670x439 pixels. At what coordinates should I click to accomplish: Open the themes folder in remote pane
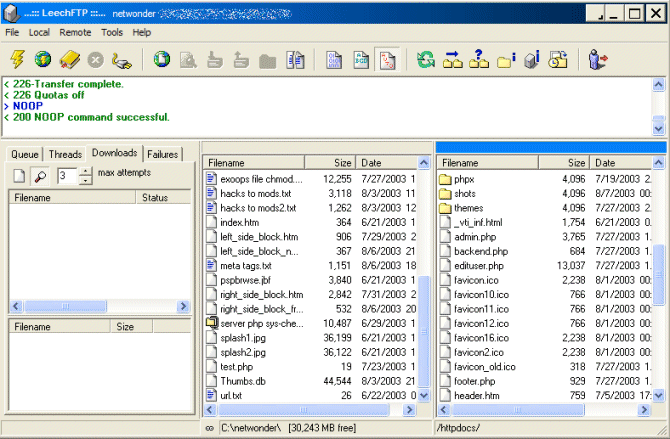(467, 208)
